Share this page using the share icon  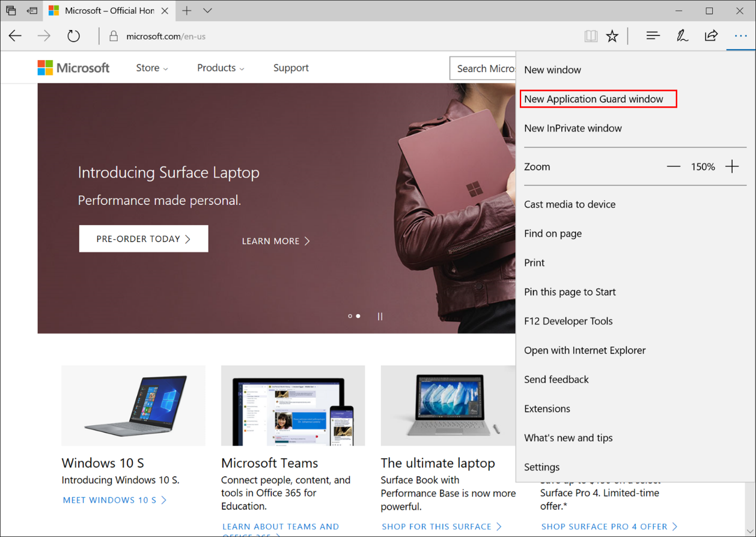pos(711,35)
